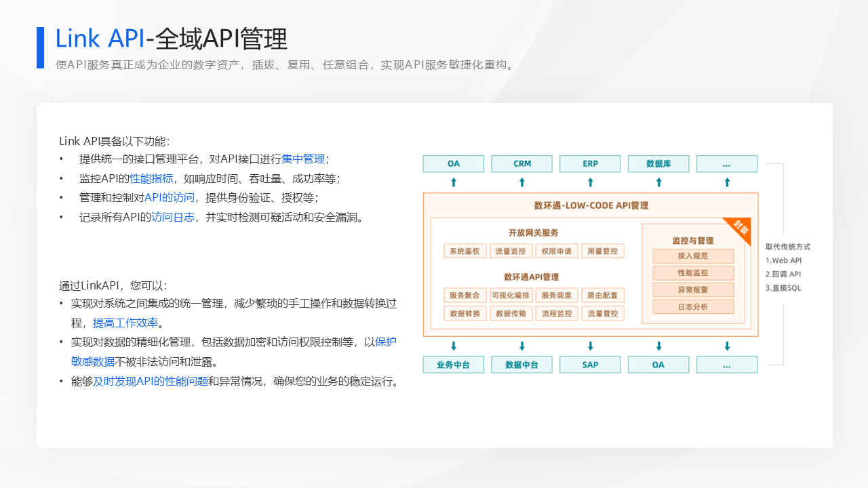The image size is (868, 488).
Task: Click the blue title accent bar
Action: tap(40, 47)
